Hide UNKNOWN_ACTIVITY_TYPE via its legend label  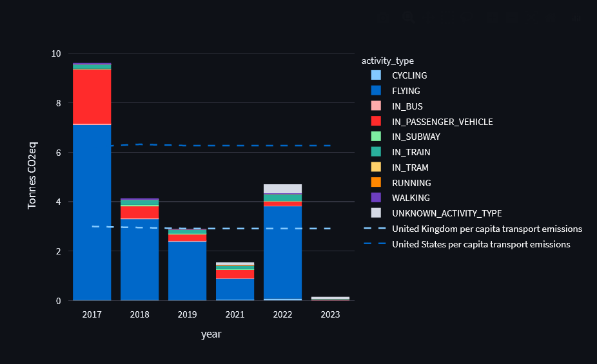tap(446, 213)
